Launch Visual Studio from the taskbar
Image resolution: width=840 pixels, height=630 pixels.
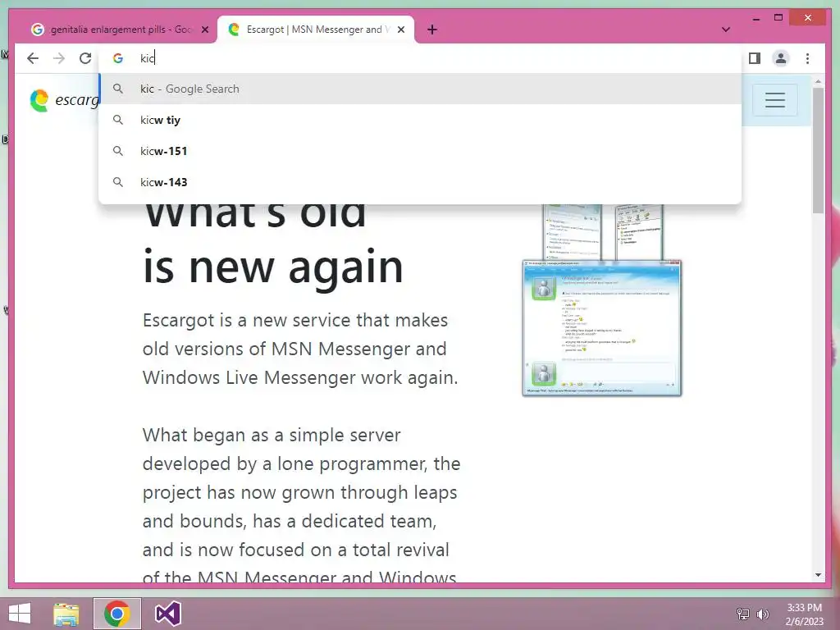pyautogui.click(x=167, y=614)
